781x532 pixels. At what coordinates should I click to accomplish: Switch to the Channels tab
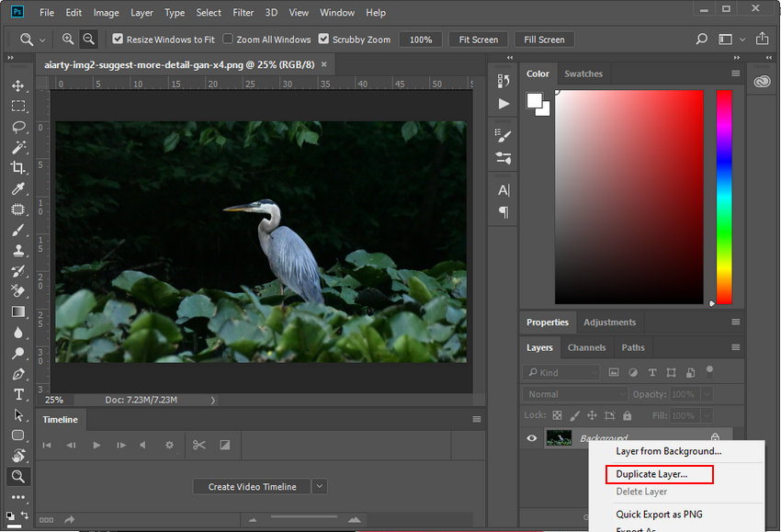point(586,347)
